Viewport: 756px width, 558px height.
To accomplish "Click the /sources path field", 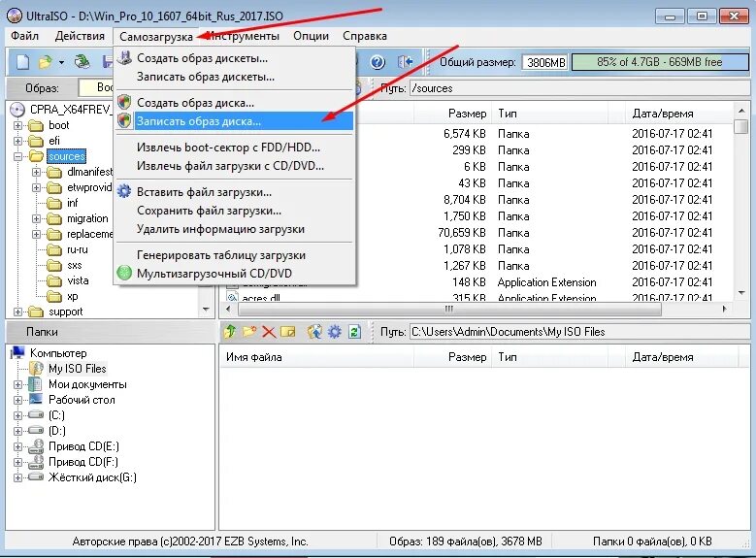I will [579, 88].
